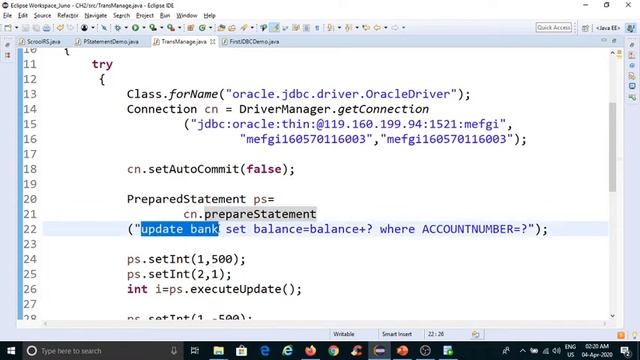
Task: Click the Forward navigation arrow
Action: point(395,28)
